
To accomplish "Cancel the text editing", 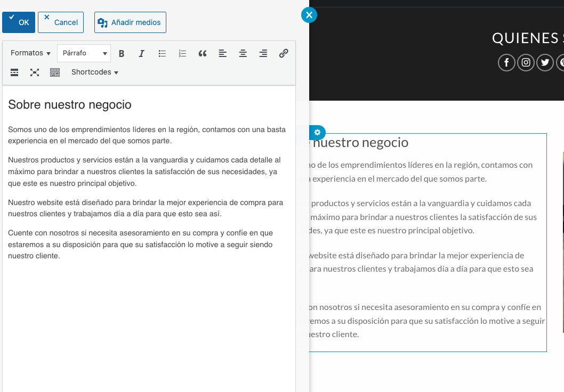I will pyautogui.click(x=61, y=22).
